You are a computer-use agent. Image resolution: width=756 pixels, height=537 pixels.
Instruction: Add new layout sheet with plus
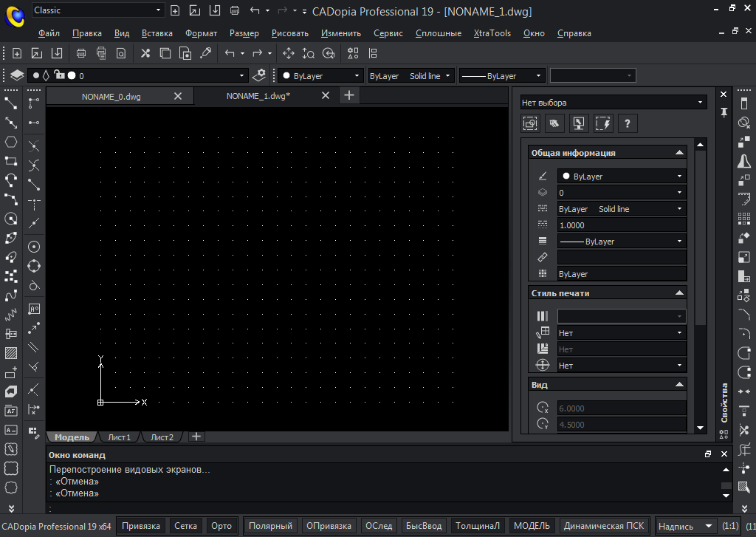tap(196, 437)
